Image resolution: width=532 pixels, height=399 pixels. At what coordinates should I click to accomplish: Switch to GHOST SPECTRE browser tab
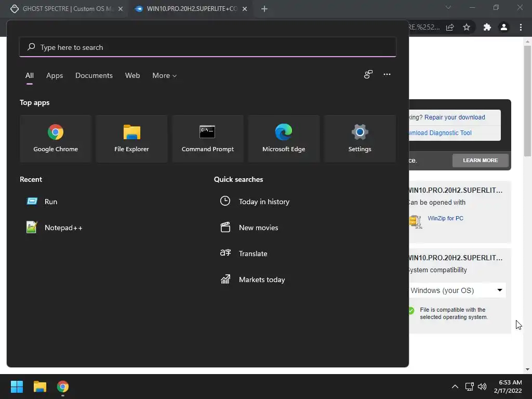coord(66,9)
